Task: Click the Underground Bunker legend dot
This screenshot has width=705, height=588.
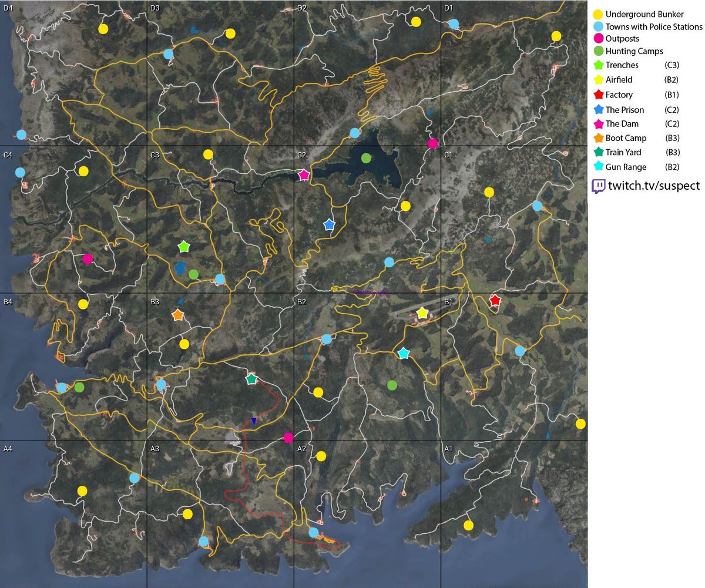Action: (x=597, y=14)
